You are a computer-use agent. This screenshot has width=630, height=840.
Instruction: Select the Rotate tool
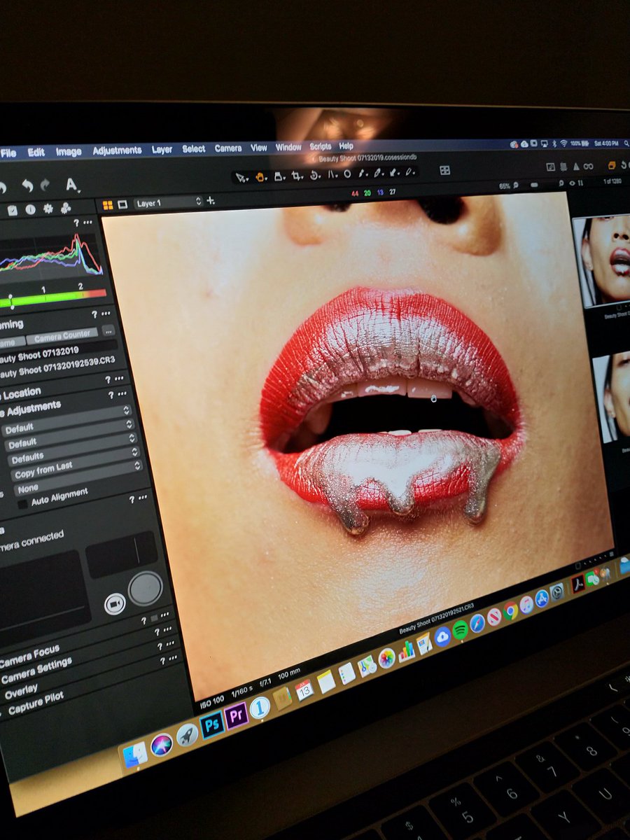coord(316,175)
